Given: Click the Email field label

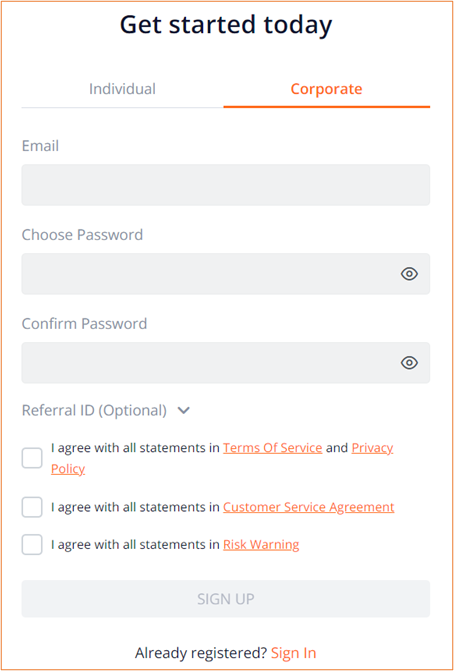Looking at the screenshot, I should (40, 146).
